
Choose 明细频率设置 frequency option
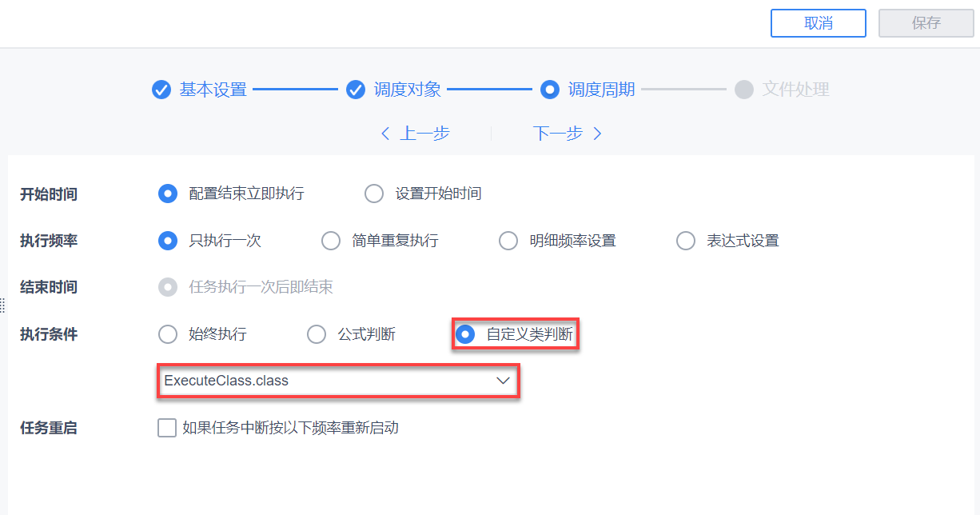pyautogui.click(x=508, y=241)
